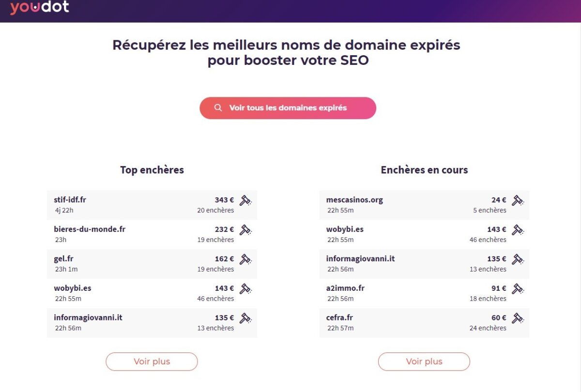Click the gavel icon next to a2immo.fr
The image size is (581, 392).
pyautogui.click(x=518, y=289)
